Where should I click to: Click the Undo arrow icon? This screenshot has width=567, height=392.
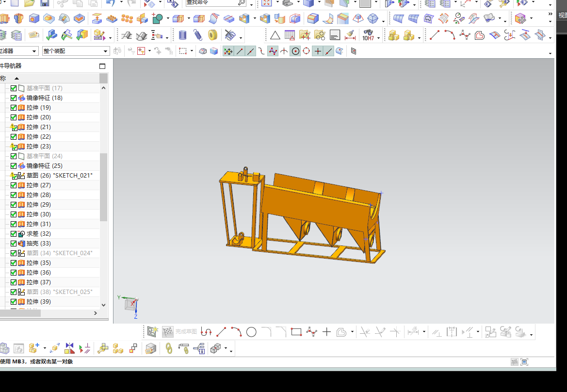[111, 3]
